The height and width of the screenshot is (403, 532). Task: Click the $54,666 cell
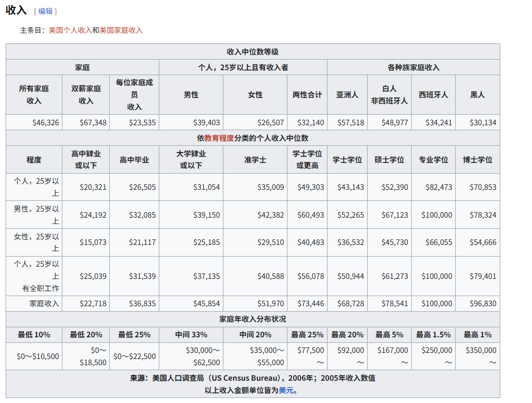[x=478, y=242]
